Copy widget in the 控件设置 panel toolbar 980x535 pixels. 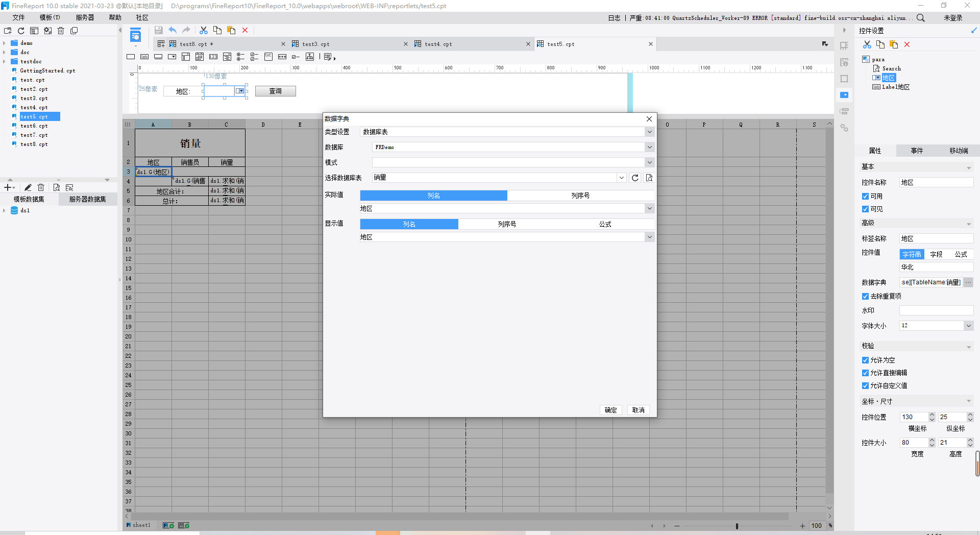click(x=880, y=44)
